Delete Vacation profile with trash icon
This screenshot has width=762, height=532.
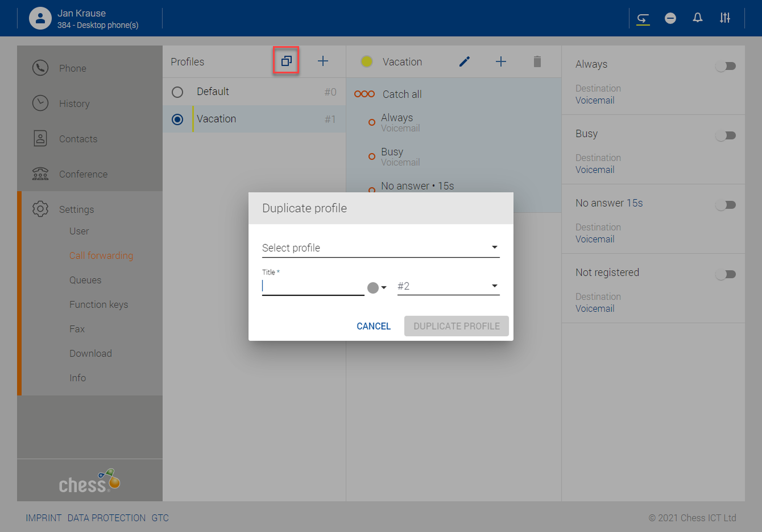tap(537, 61)
